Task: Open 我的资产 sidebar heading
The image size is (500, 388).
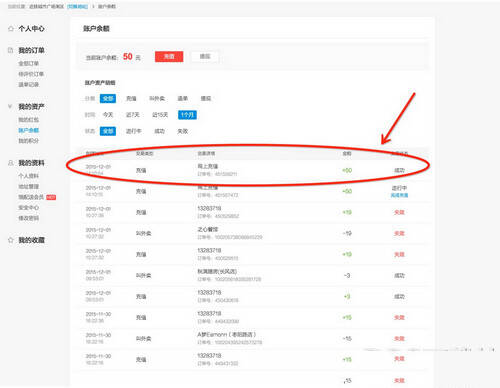Action: [x=31, y=107]
